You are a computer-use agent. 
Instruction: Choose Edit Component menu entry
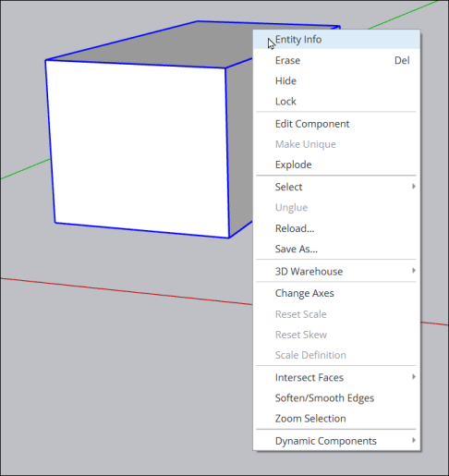click(x=336, y=124)
